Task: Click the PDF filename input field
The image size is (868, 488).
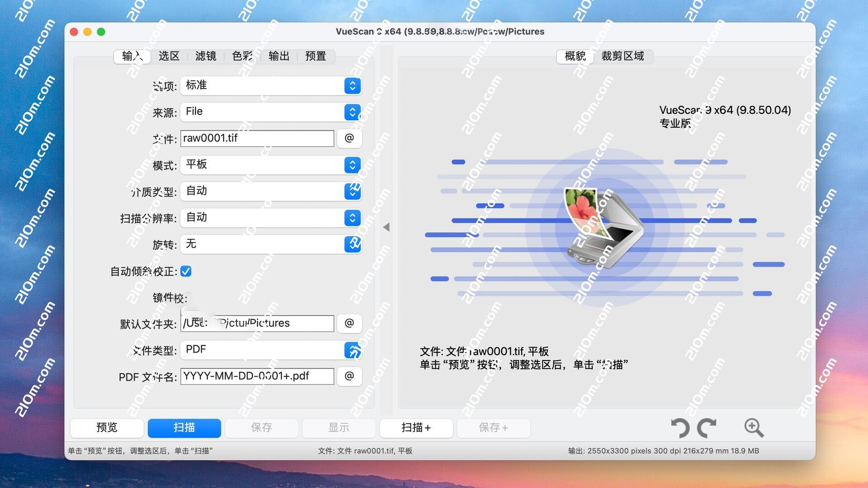Action: (257, 376)
